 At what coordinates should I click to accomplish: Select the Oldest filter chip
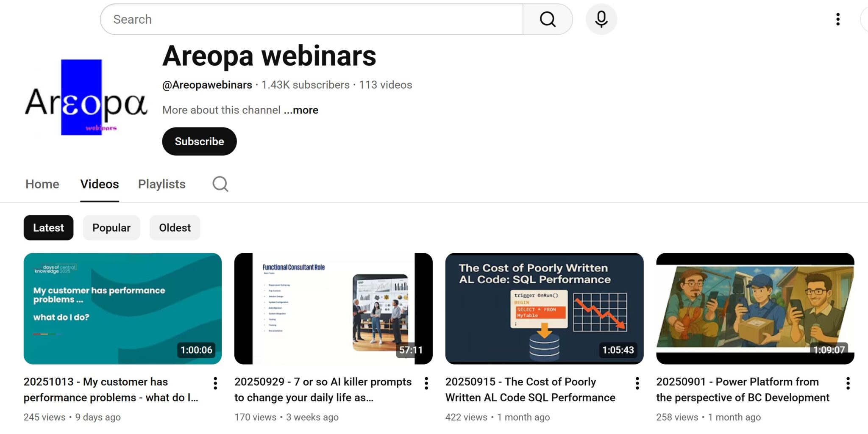point(175,227)
